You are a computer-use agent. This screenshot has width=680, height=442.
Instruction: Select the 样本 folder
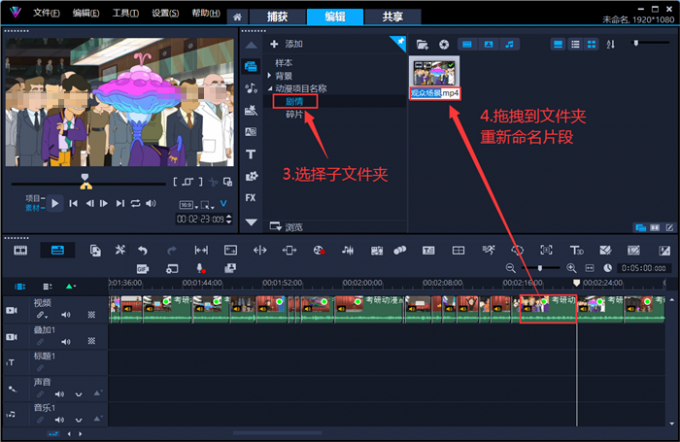[x=284, y=63]
